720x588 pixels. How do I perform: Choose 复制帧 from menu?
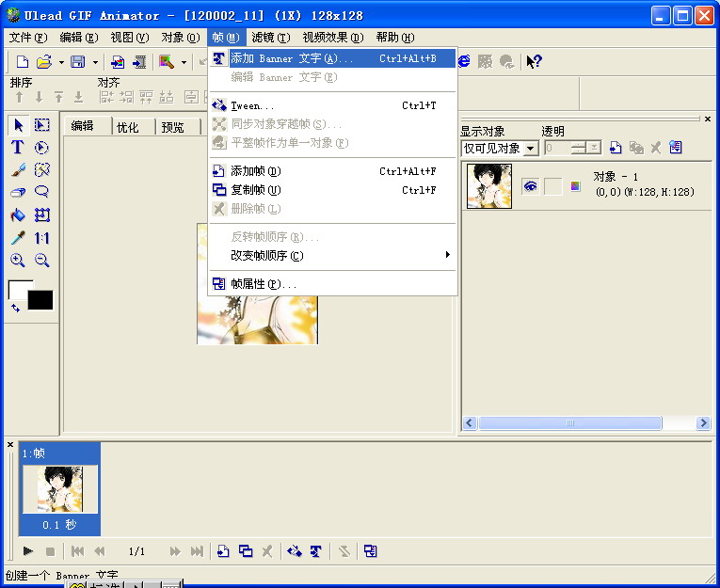[332, 190]
